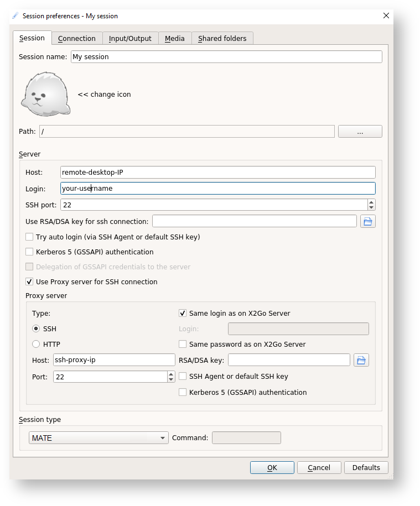Browse for RSA/DSA key file for ssh connection
Screen dimensions: 420x506
coord(368,222)
